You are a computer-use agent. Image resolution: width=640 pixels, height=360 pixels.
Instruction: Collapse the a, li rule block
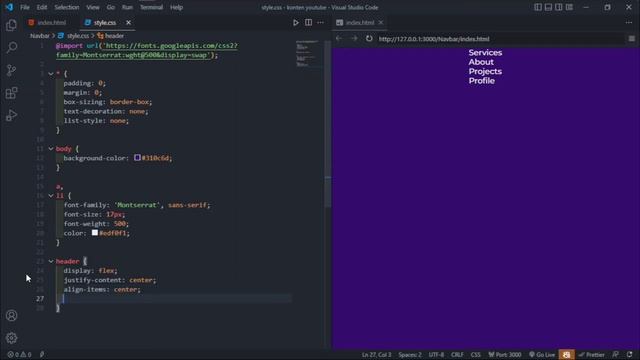pos(51,196)
